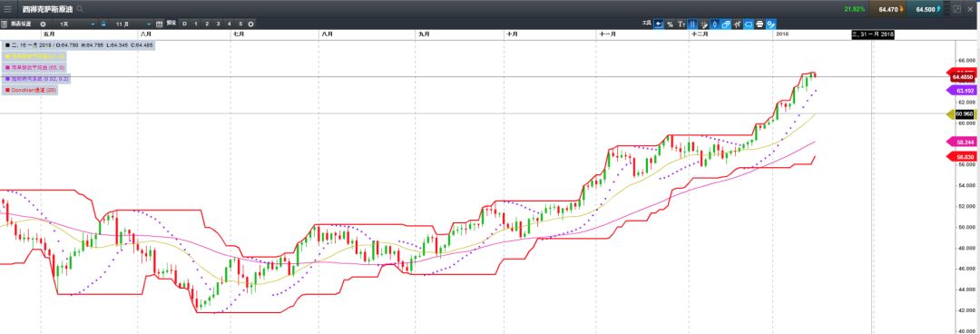Click the red 56.830 price tag
980x334 pixels.
point(962,156)
